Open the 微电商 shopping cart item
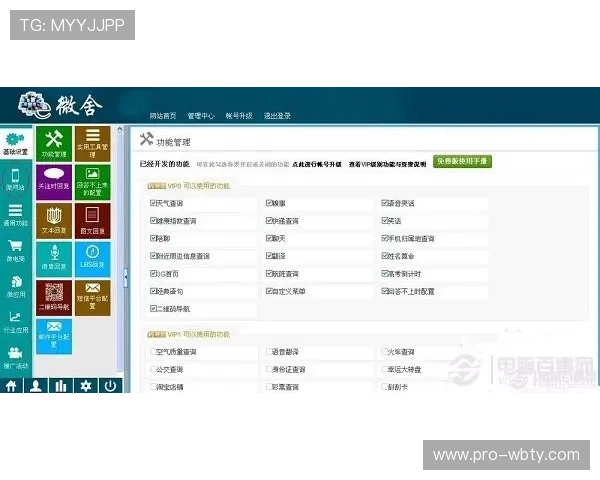600x480 pixels. pyautogui.click(x=15, y=251)
